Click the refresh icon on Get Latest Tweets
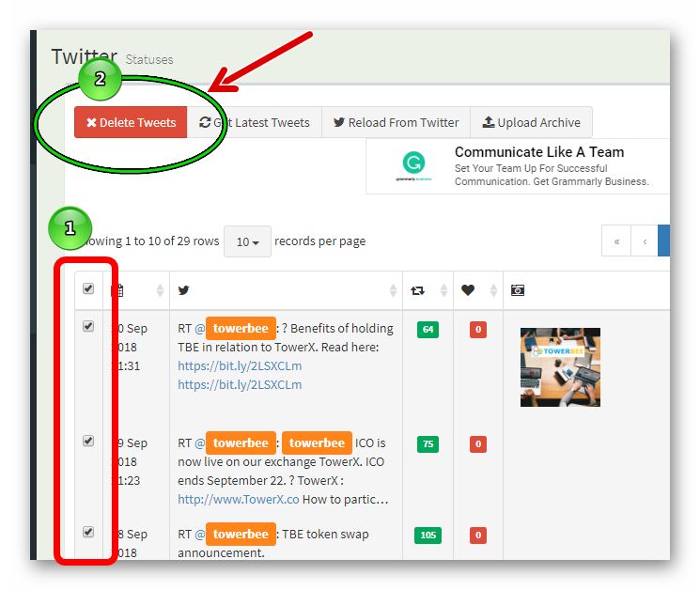 (x=205, y=122)
